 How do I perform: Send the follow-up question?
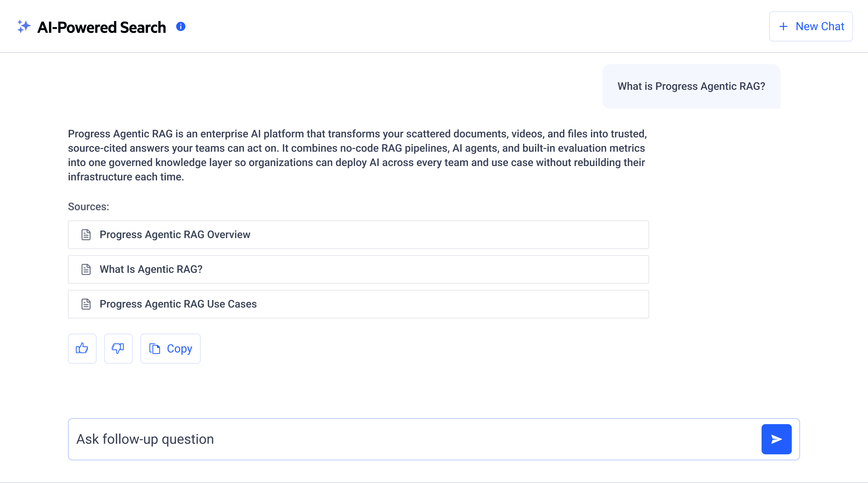pos(776,439)
